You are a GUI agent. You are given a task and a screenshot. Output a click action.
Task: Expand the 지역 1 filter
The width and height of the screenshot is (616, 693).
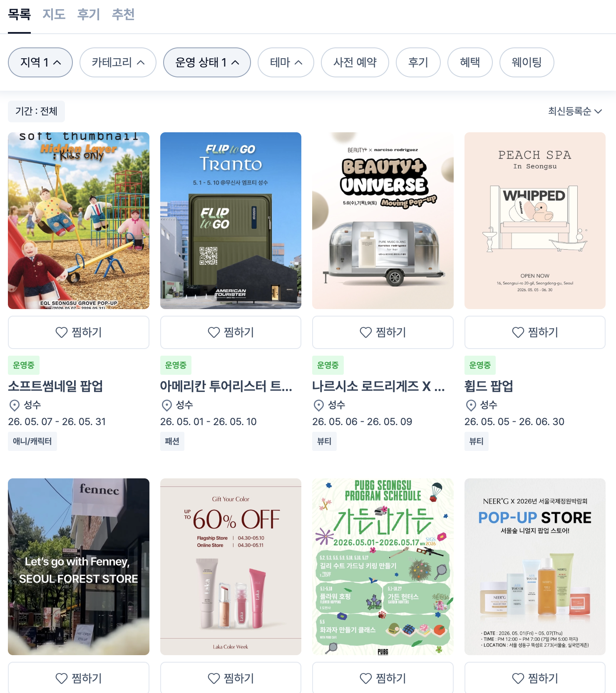point(40,62)
